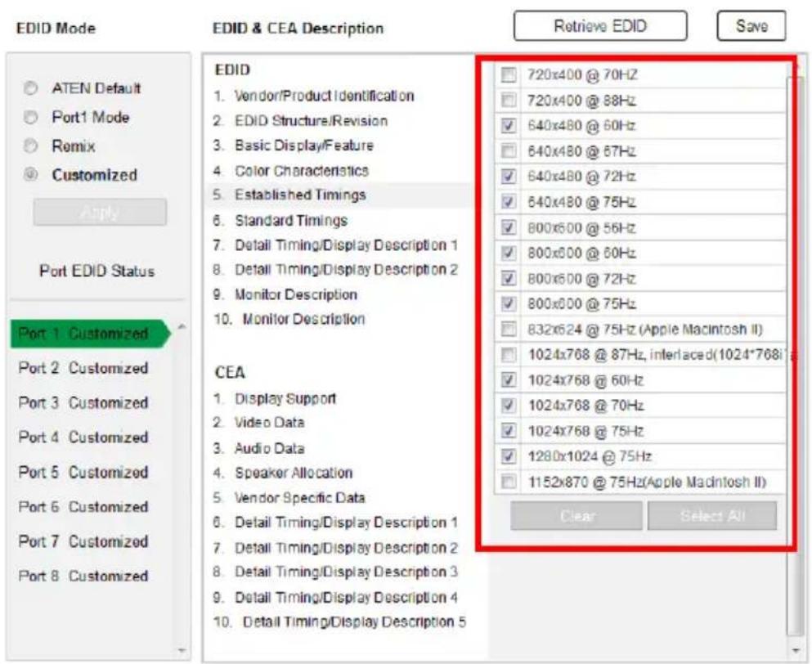The width and height of the screenshot is (812, 664).
Task: Select Port 7 Customized entry
Action: (83, 541)
